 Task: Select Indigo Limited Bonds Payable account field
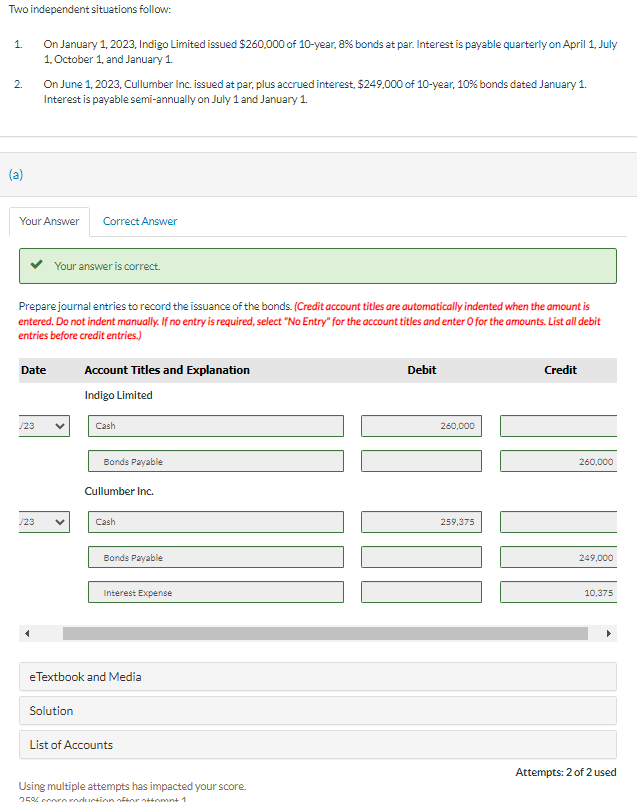coord(216,461)
